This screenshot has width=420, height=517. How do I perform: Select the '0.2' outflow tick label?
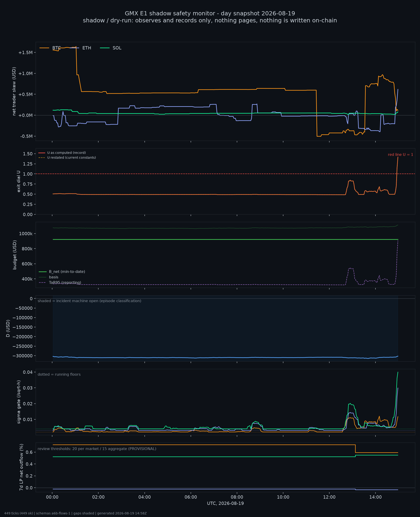[29, 476]
